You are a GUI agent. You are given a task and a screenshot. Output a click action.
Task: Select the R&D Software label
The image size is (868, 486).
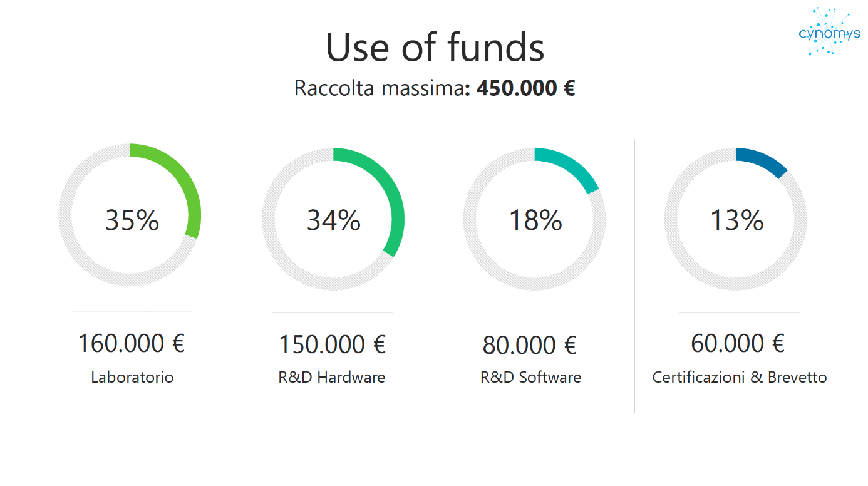531,377
